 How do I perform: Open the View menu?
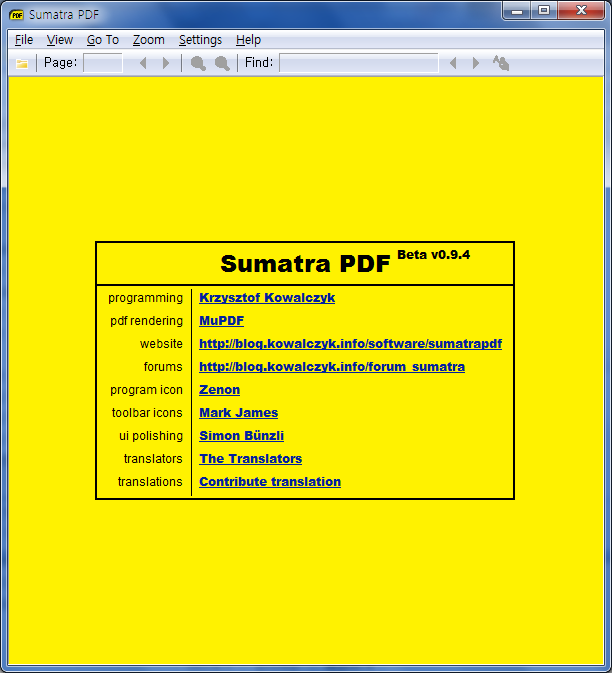60,40
